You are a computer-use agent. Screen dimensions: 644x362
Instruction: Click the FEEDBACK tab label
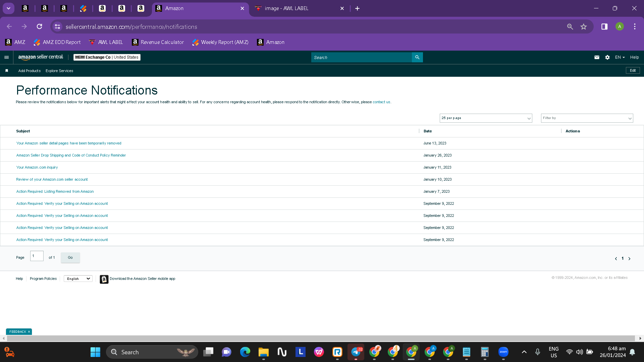[18, 332]
